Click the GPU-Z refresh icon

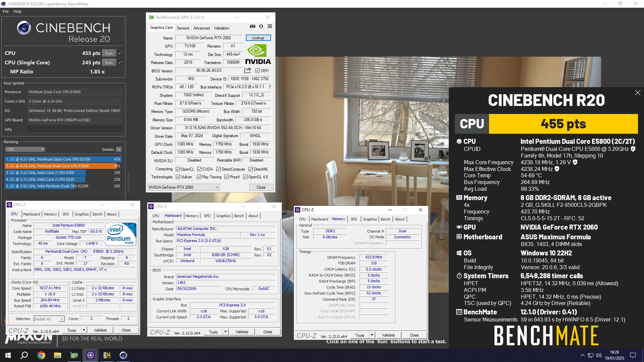tap(261, 26)
